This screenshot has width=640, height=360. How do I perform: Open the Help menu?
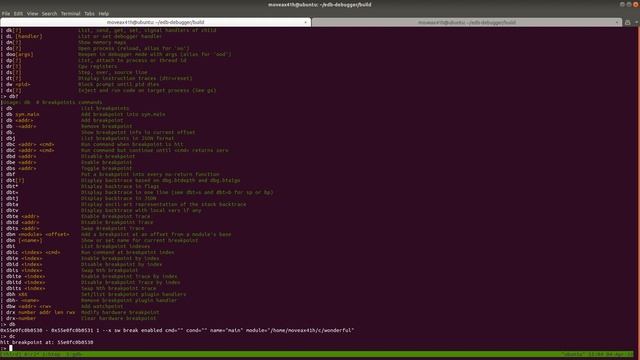pos(104,13)
